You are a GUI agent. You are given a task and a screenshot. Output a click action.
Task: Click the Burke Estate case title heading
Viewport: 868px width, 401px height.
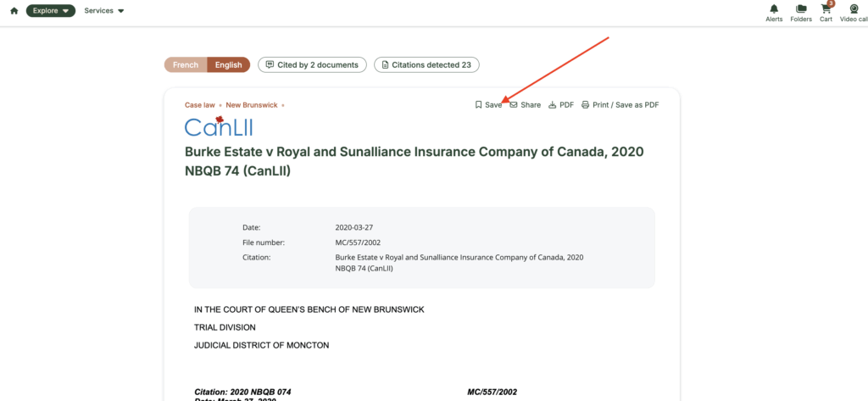tap(414, 161)
